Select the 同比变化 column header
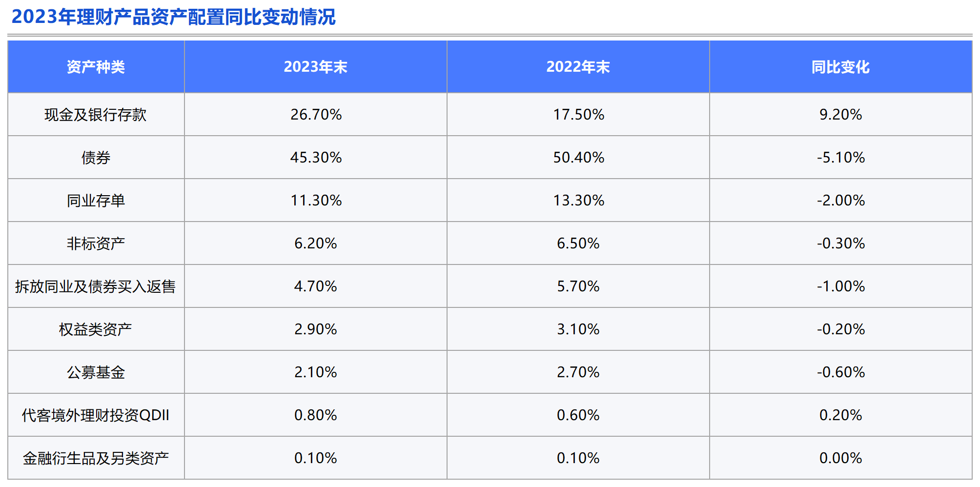The image size is (980, 487). 840,67
